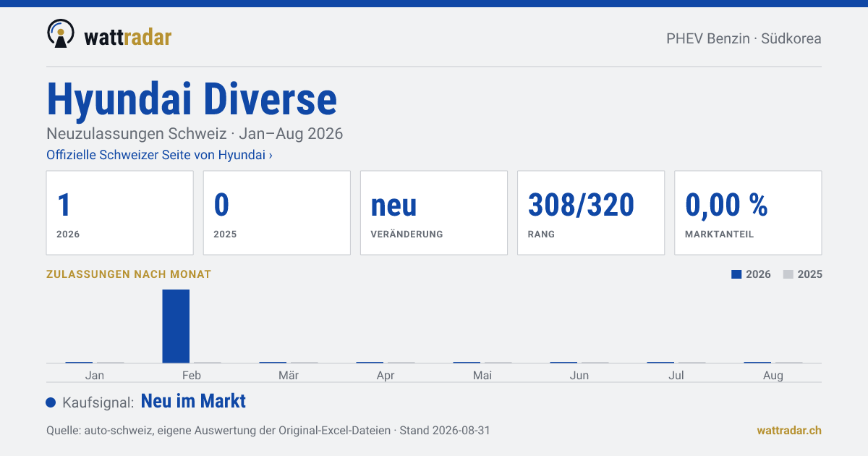
Task: Click the rank value 308/320
Action: pyautogui.click(x=582, y=206)
